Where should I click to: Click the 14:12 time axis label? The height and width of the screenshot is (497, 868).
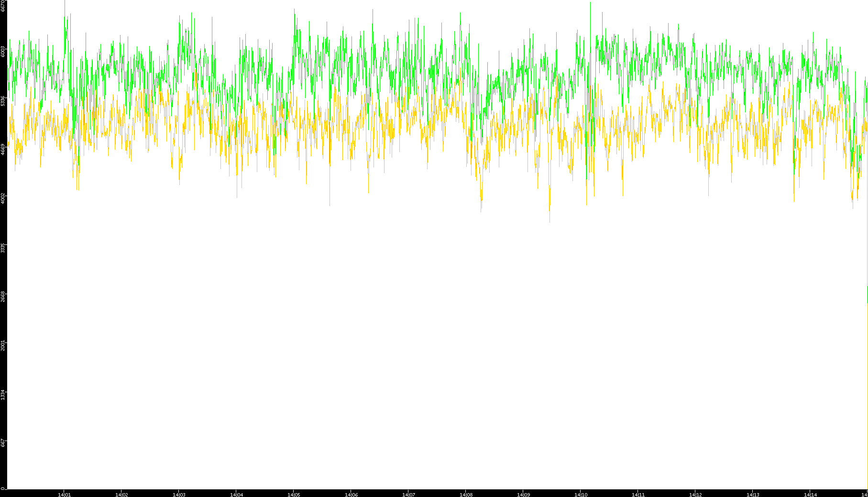pos(695,495)
